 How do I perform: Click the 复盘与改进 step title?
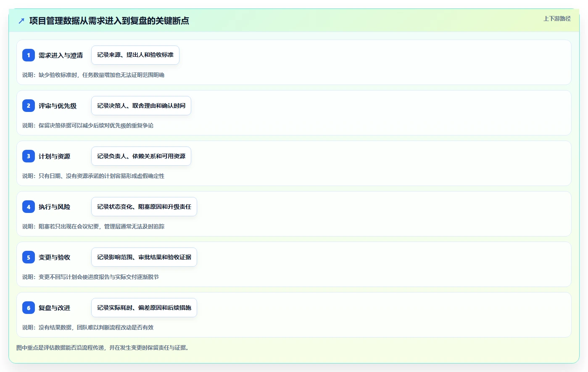55,308
